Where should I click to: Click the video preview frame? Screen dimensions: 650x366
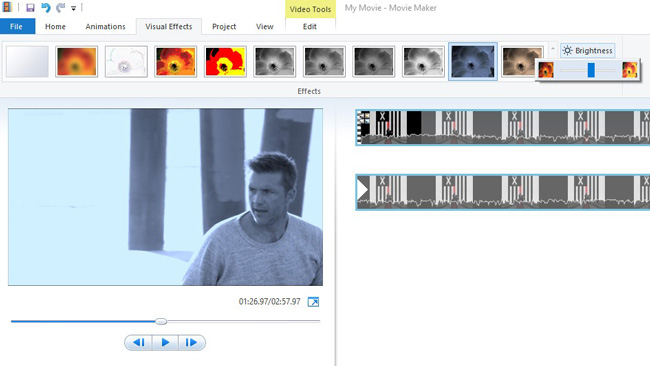165,197
